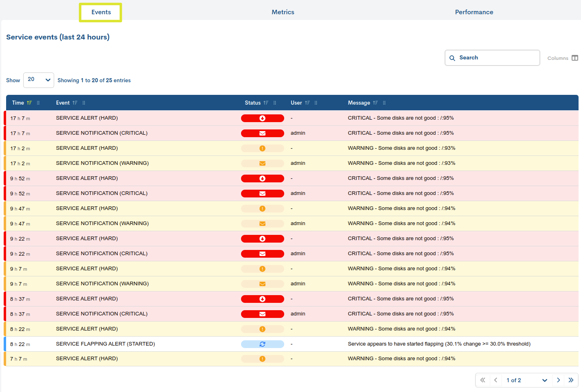Sort by the Message column icon
Viewport: 581px width, 392px height.
click(x=375, y=103)
